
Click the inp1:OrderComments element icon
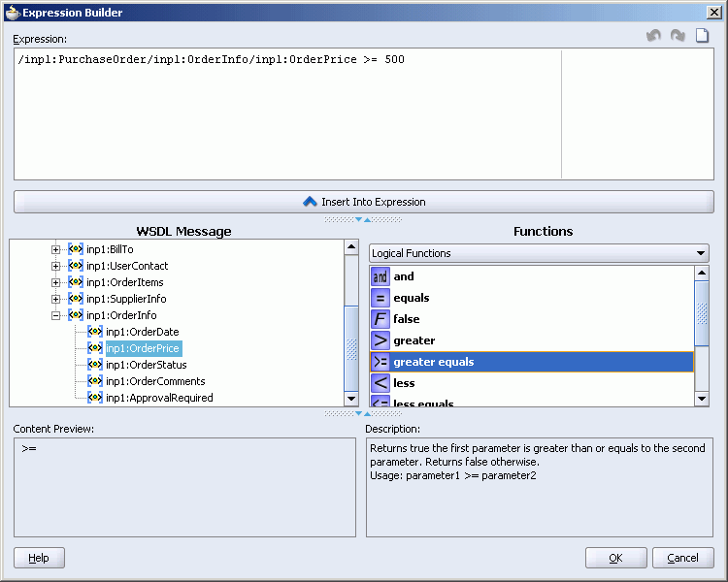click(x=95, y=381)
